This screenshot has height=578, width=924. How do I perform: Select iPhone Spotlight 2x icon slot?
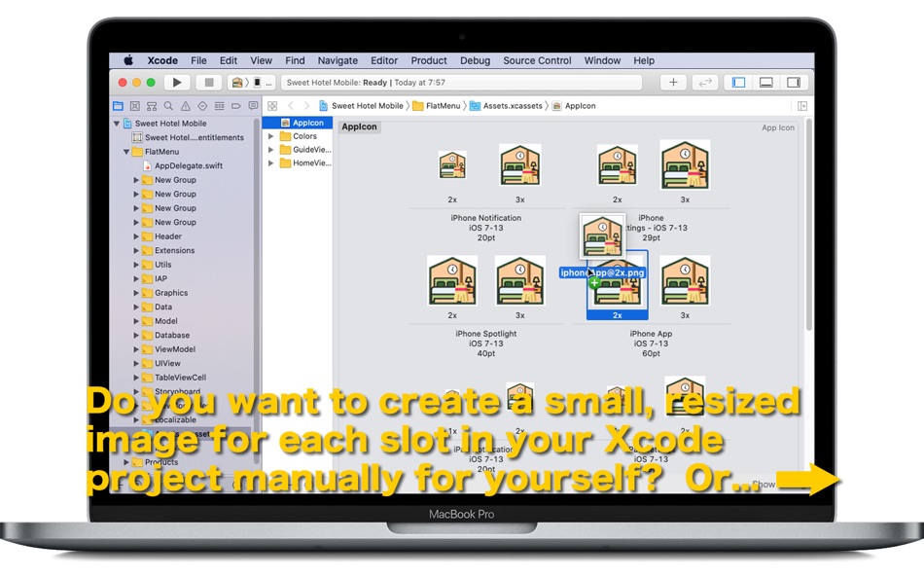pos(452,281)
